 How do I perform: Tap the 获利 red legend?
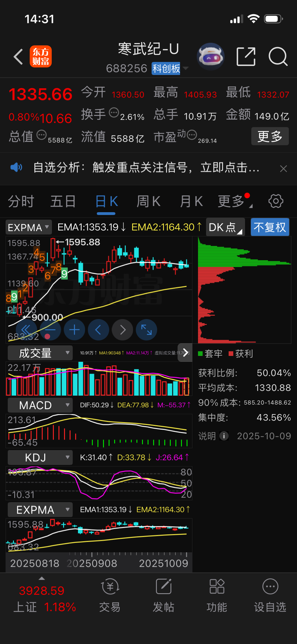click(241, 353)
